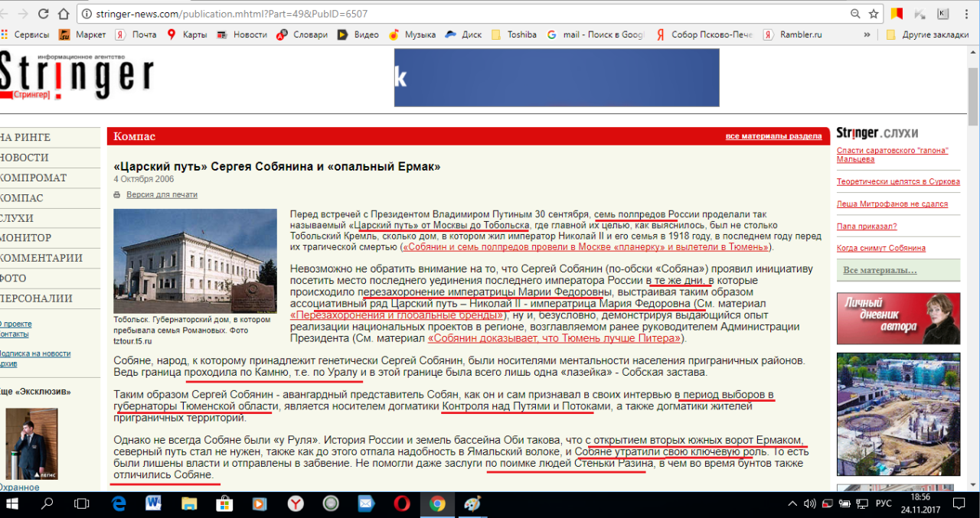The height and width of the screenshot is (518, 980).
Task: Open СЛУХИ section in sidebar
Action: [17, 218]
